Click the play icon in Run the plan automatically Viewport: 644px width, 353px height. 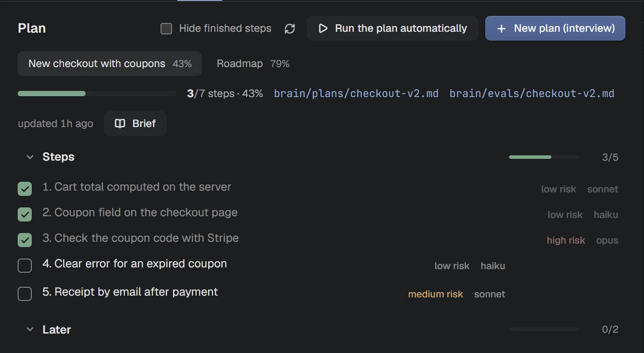(323, 29)
